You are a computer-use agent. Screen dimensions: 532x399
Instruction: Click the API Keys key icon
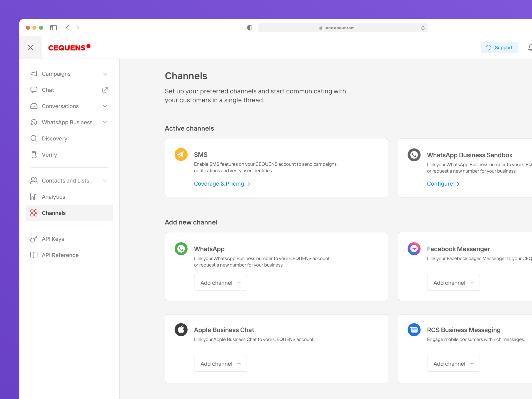click(34, 239)
